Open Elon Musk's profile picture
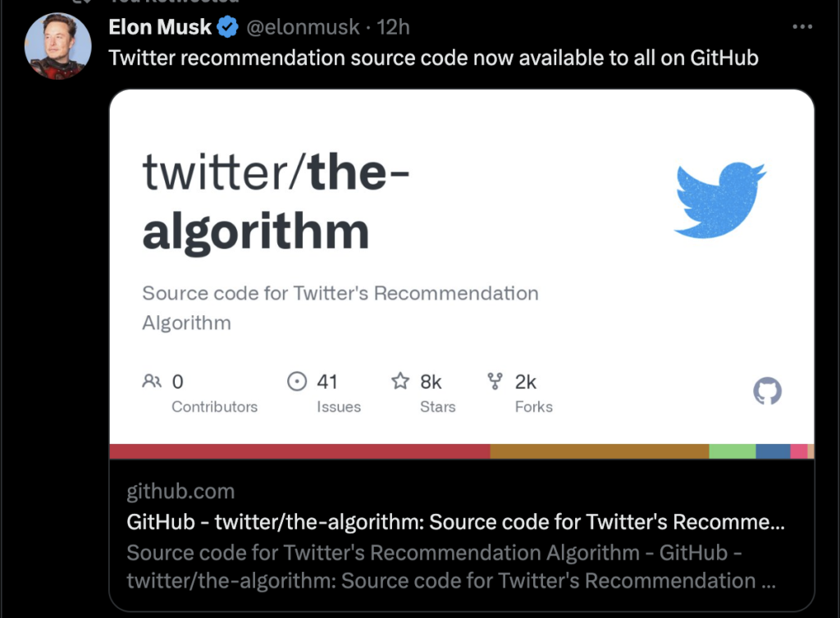840x618 pixels. tap(57, 45)
